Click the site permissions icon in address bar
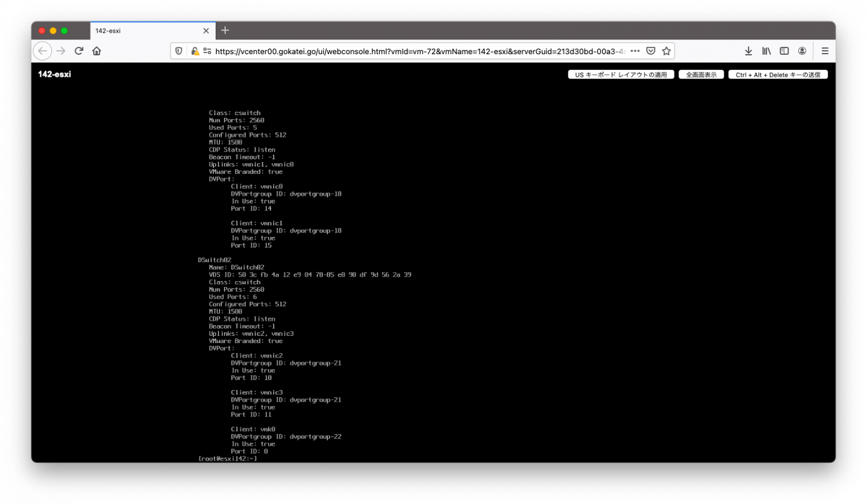867x504 pixels. 207,50
